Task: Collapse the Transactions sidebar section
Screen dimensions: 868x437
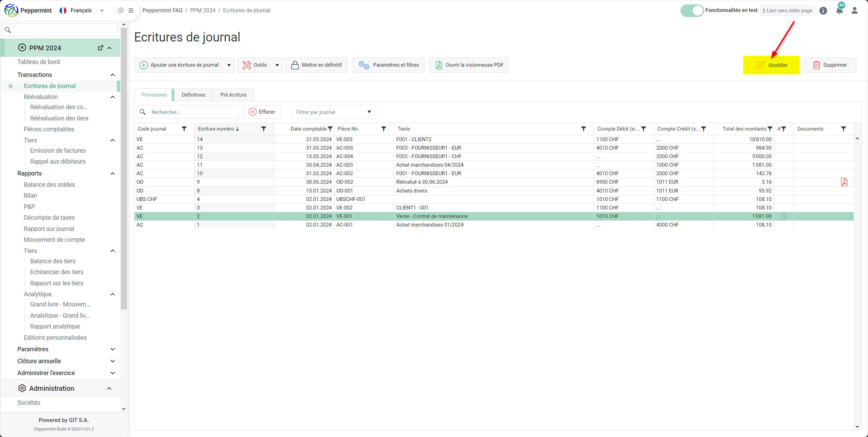Action: click(113, 75)
